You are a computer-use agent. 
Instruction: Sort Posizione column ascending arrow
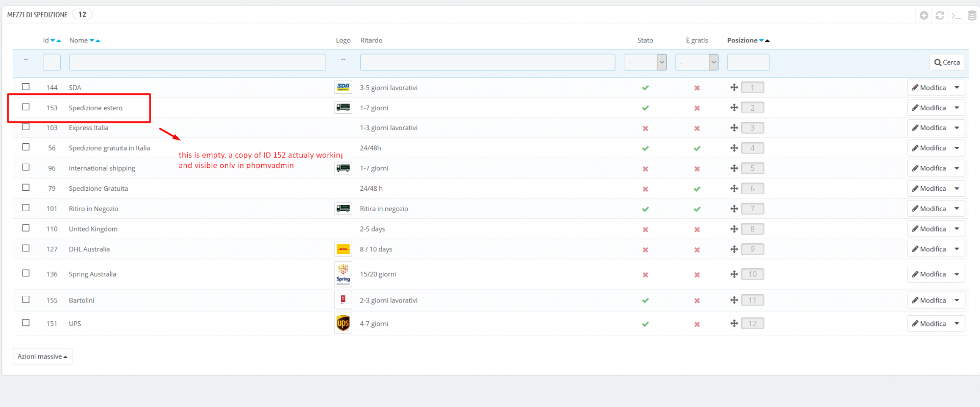tap(767, 41)
